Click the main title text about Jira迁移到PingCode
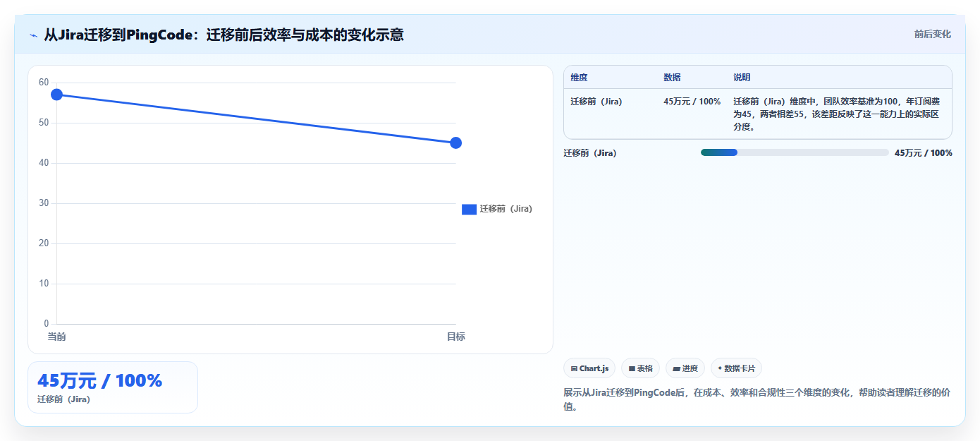Image resolution: width=980 pixels, height=441 pixels. point(223,35)
